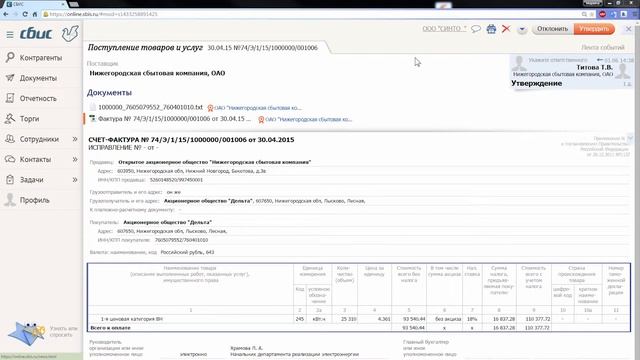Click the Фактура document type icon
Screen dimensions: 640x360
point(93,119)
